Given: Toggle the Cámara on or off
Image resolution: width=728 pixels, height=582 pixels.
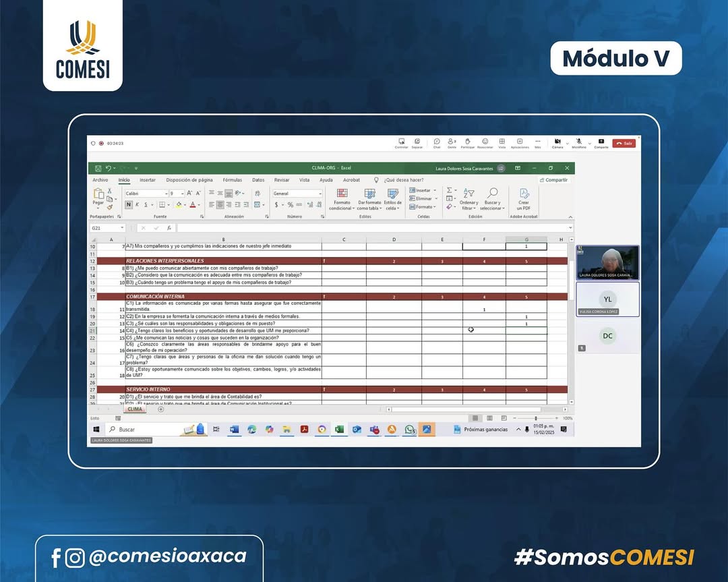Looking at the screenshot, I should 557,142.
